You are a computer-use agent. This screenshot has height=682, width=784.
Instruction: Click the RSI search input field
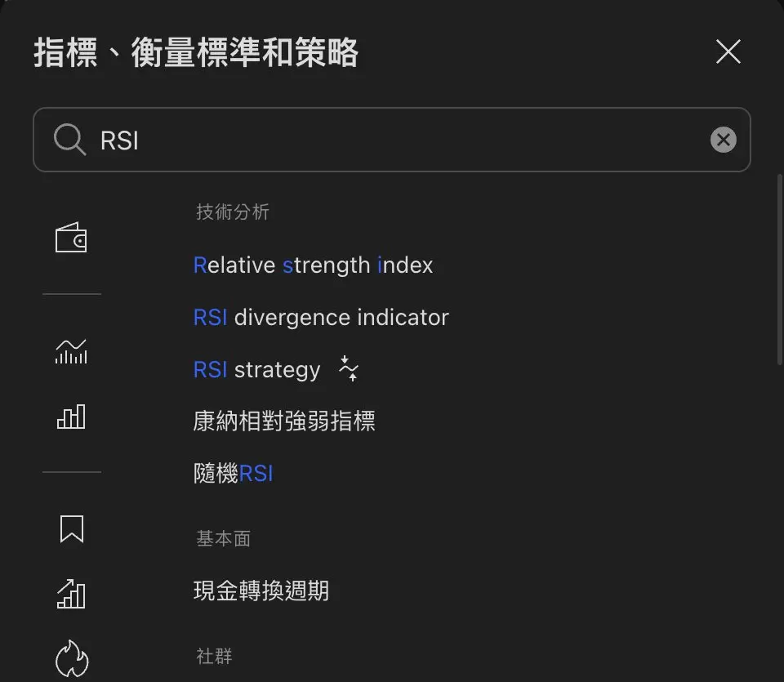(x=391, y=140)
